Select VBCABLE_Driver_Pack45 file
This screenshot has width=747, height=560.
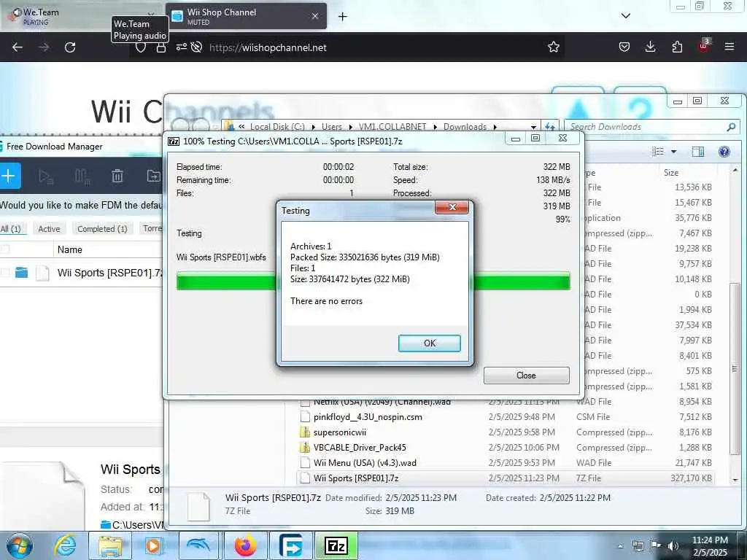(360, 447)
